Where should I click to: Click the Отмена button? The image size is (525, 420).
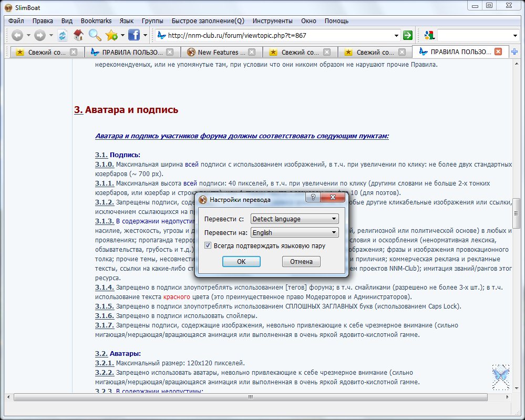click(301, 262)
